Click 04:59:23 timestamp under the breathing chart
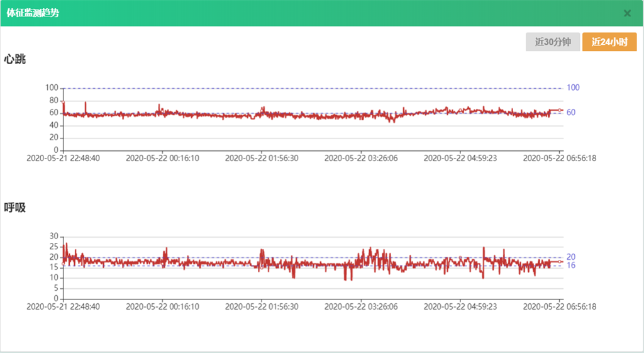The image size is (644, 353). 460,307
